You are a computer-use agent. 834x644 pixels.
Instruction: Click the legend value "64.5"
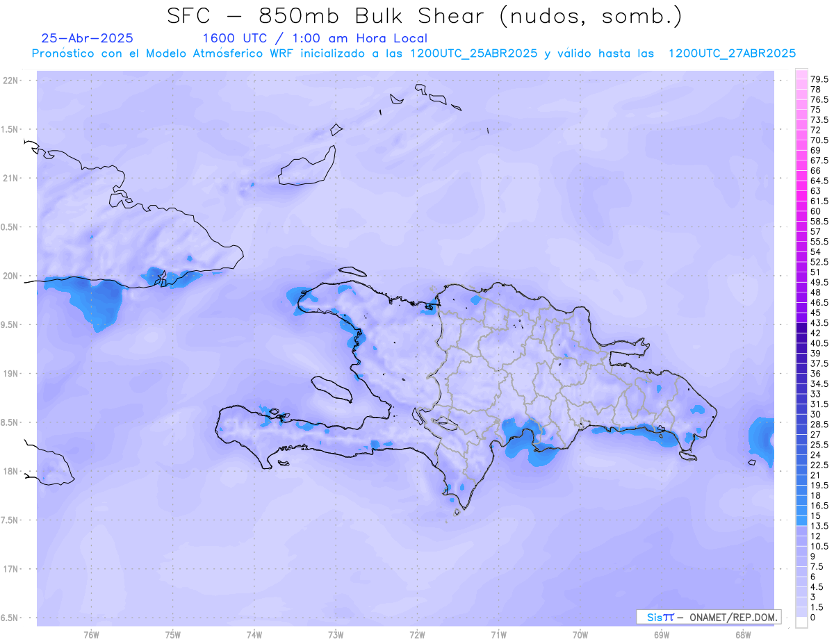(x=819, y=181)
